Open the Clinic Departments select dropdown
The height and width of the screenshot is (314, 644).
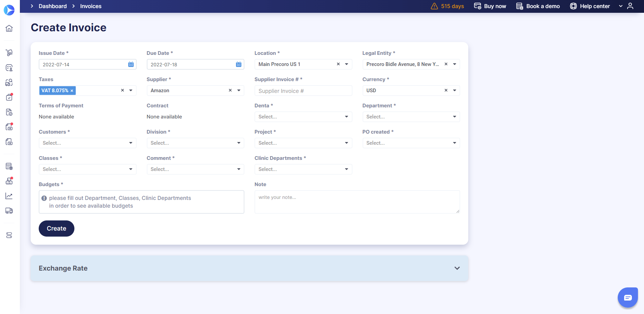point(303,169)
